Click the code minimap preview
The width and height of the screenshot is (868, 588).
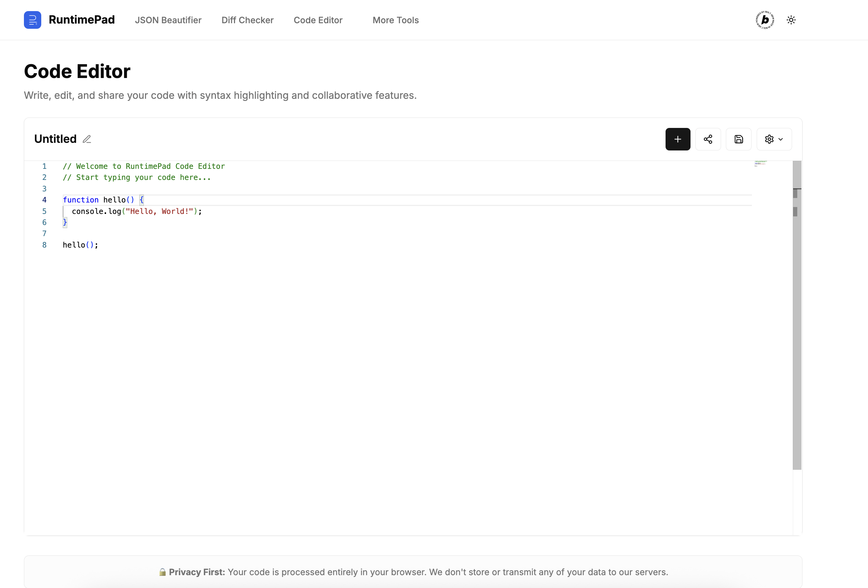point(760,163)
